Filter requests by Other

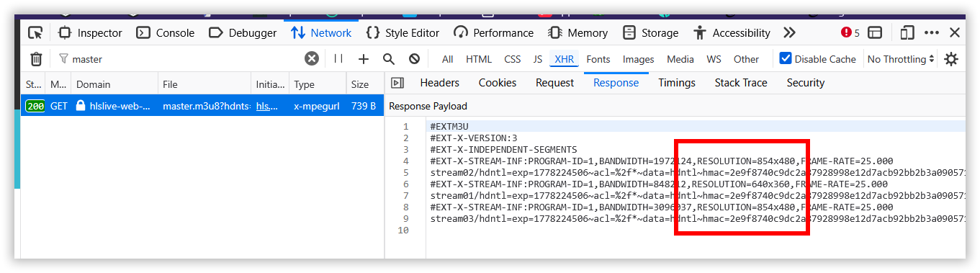(x=746, y=59)
